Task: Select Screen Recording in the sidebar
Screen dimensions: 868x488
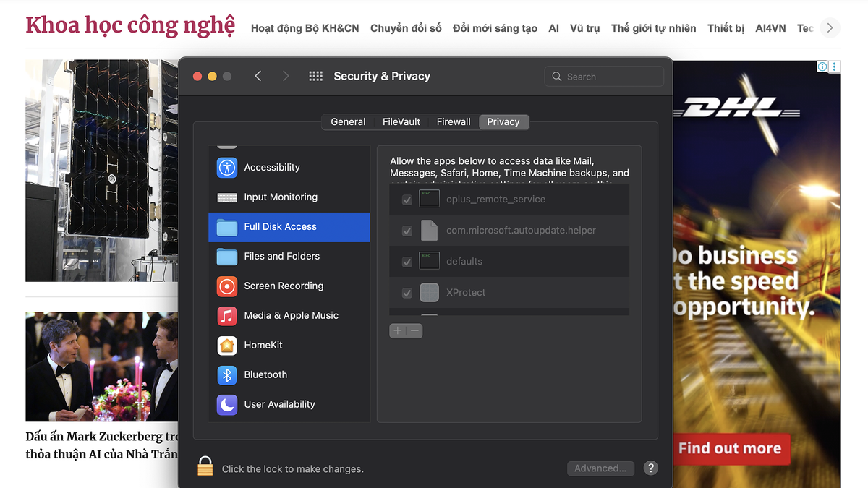Action: tap(289, 286)
